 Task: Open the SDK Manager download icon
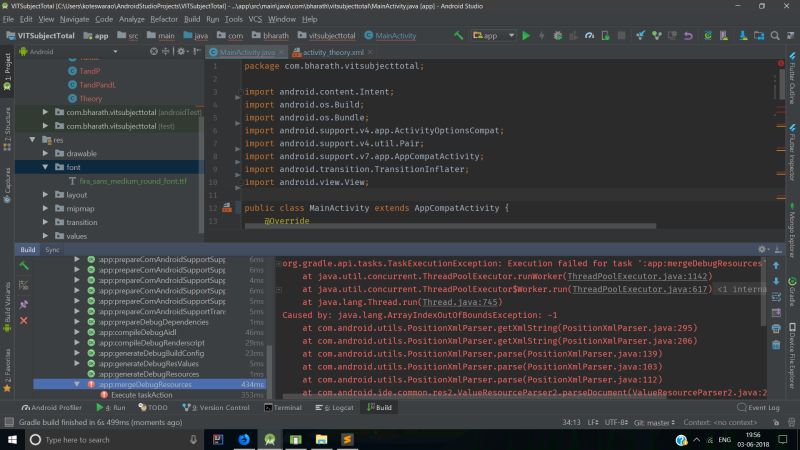point(743,35)
